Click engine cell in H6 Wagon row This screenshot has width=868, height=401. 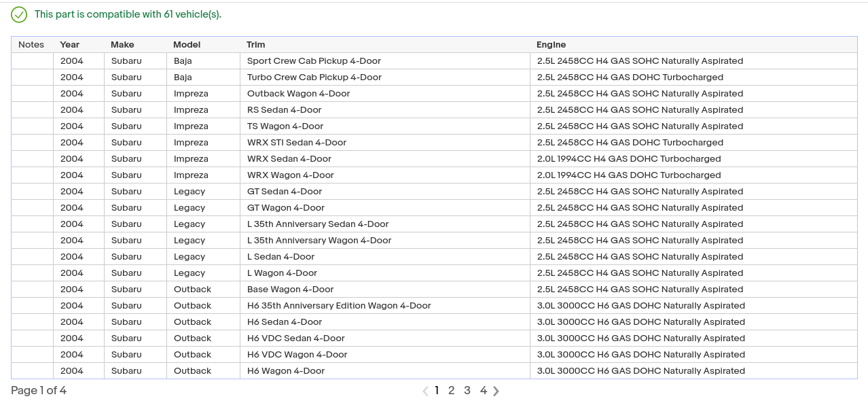pyautogui.click(x=693, y=371)
